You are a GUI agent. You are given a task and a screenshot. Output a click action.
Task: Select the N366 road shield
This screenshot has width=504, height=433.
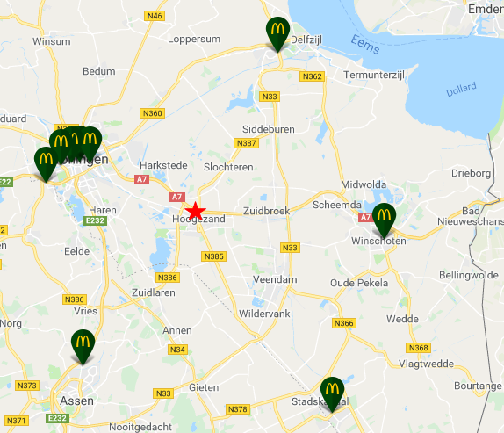[343, 323]
